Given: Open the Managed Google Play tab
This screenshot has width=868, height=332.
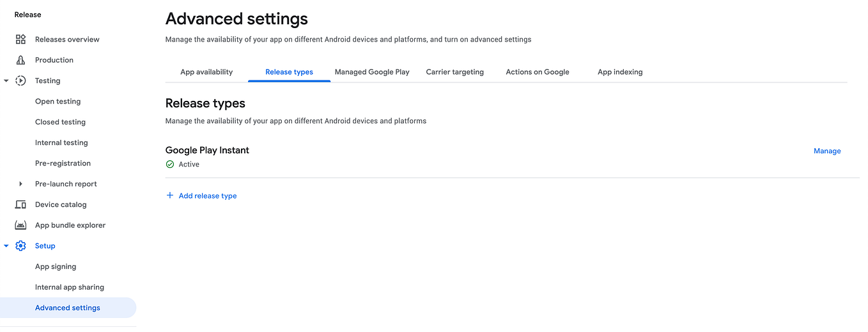Looking at the screenshot, I should [372, 72].
